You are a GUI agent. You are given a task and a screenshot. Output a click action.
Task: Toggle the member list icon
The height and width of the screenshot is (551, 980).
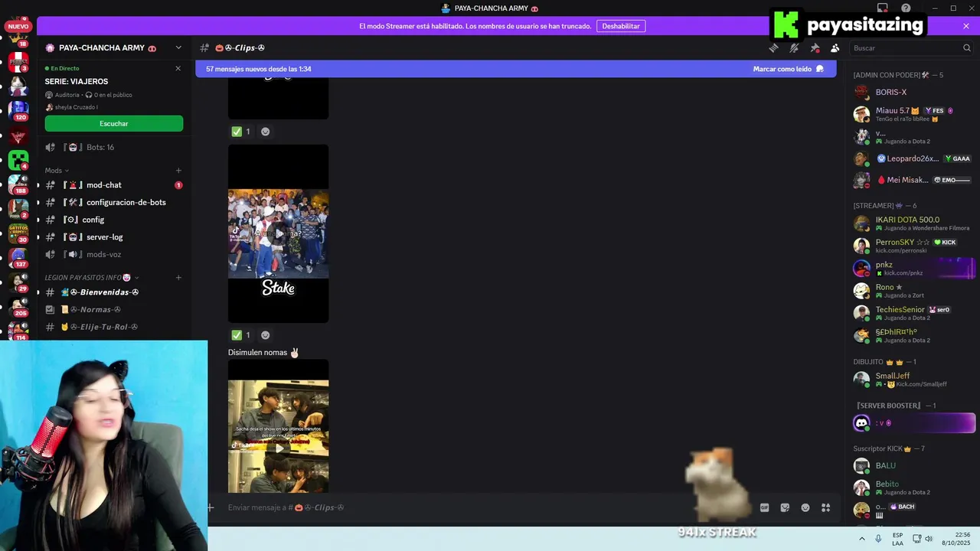point(835,47)
